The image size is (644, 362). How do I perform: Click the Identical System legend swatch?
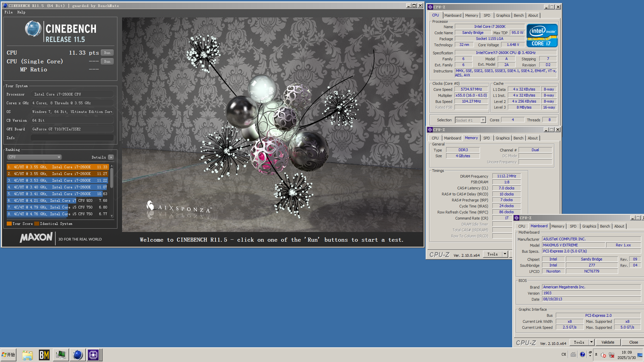tap(37, 224)
